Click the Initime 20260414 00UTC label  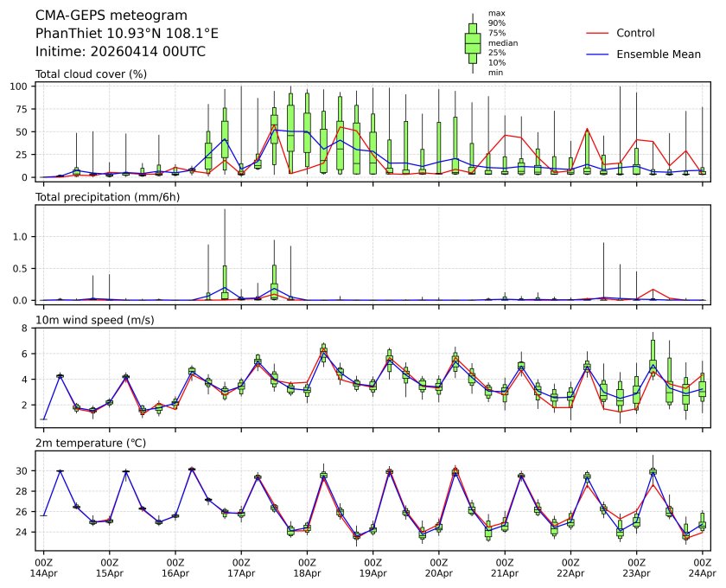[120, 52]
